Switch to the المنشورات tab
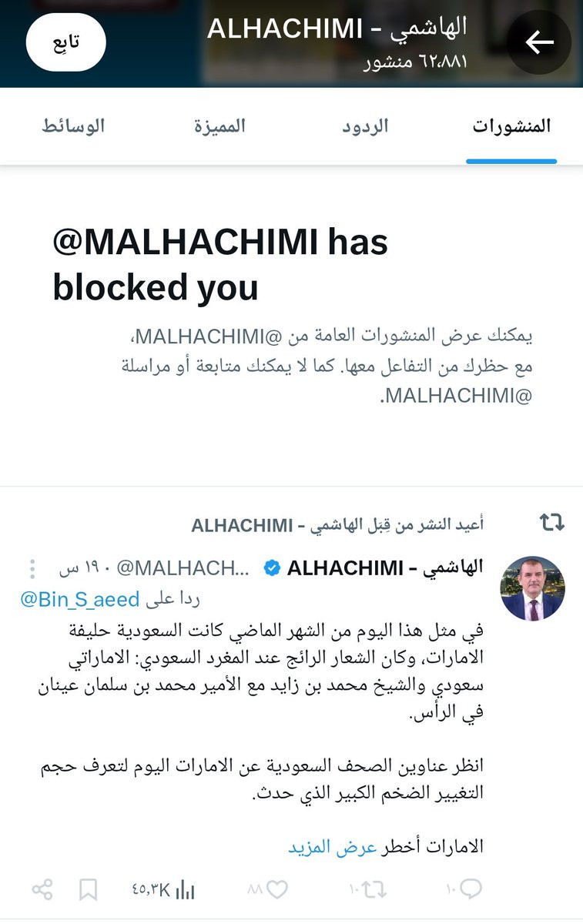The image size is (583, 924). click(x=511, y=126)
